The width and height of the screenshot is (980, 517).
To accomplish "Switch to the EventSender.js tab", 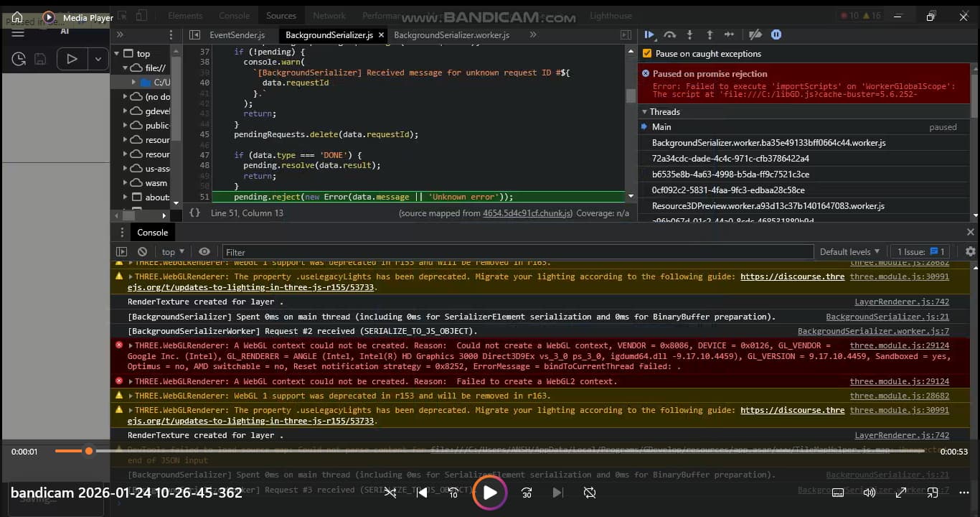I will pyautogui.click(x=237, y=35).
